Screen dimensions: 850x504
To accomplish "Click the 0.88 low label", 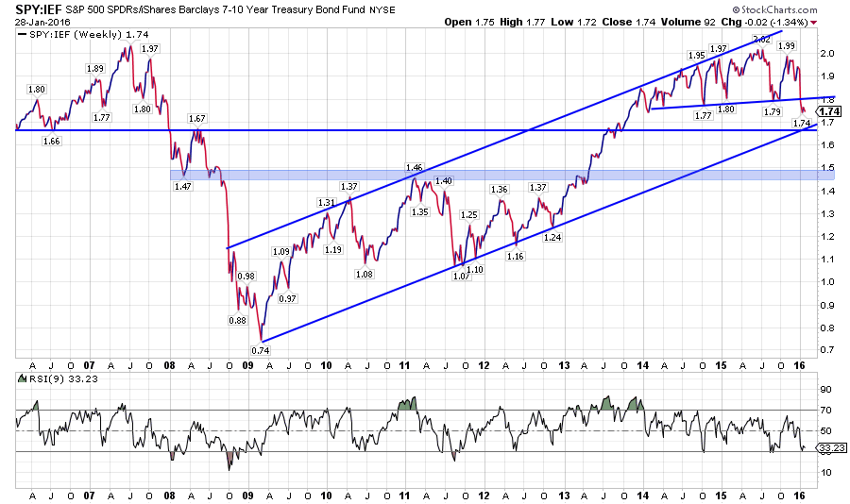I will 237,320.
